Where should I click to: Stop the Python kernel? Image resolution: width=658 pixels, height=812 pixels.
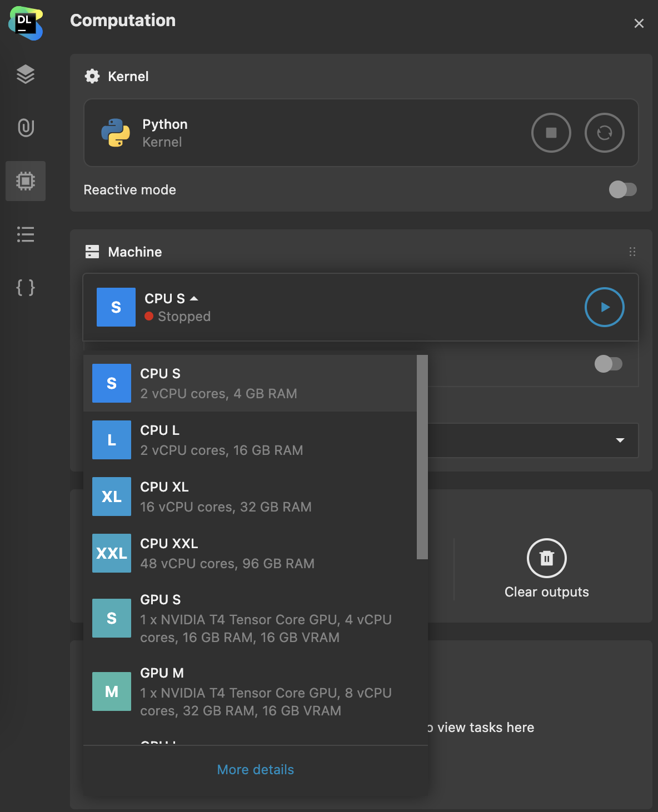pos(551,133)
